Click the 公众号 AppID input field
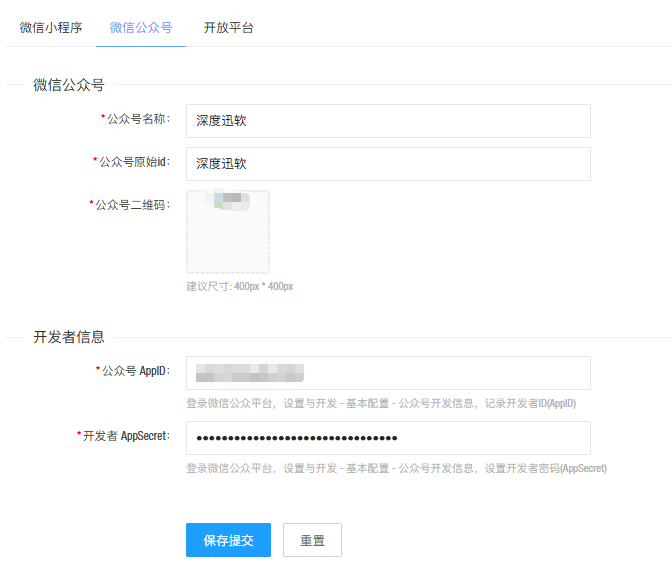Image resolution: width=671 pixels, height=577 pixels. click(388, 373)
